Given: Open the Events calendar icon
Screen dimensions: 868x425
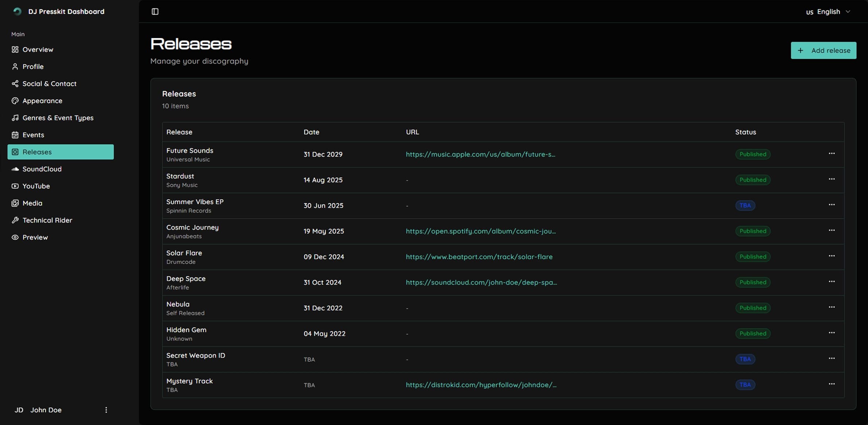Looking at the screenshot, I should point(15,135).
